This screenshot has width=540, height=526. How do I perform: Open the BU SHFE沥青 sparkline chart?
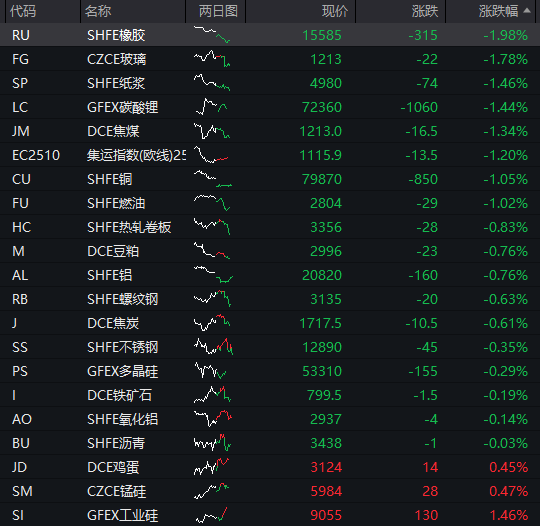(212, 443)
